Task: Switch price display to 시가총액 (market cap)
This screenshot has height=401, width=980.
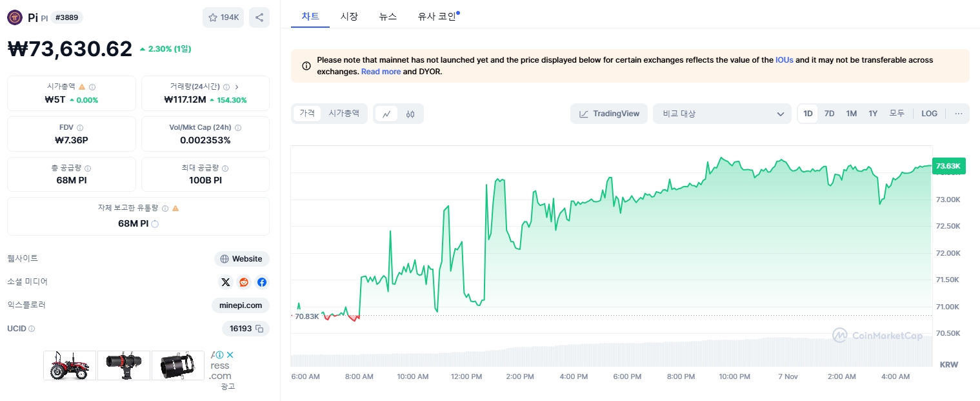Action: coord(343,113)
